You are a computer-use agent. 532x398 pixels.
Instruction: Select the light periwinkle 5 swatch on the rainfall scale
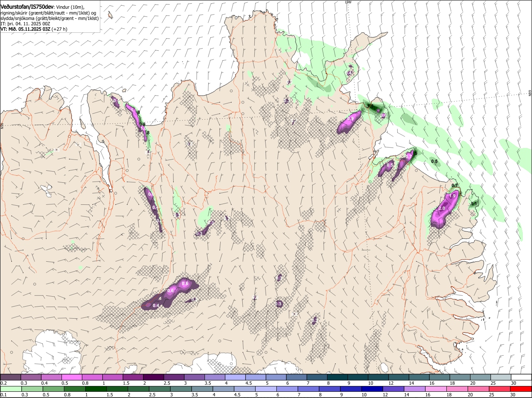coord(266,389)
